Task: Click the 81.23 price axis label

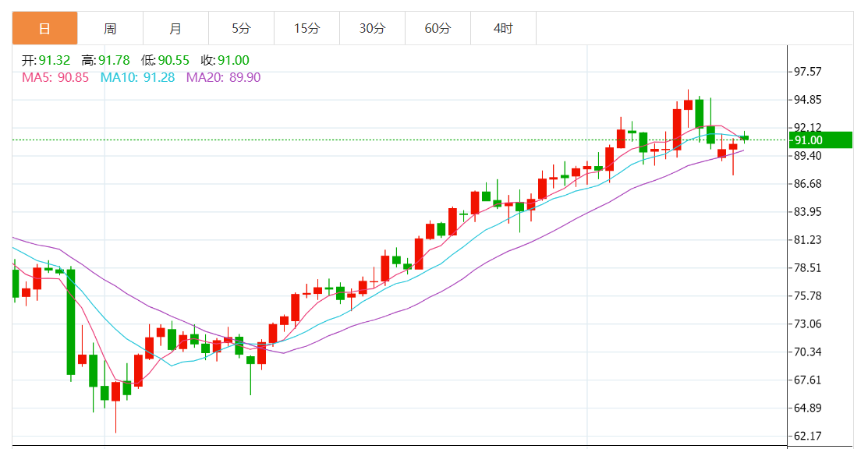Action: coord(807,240)
